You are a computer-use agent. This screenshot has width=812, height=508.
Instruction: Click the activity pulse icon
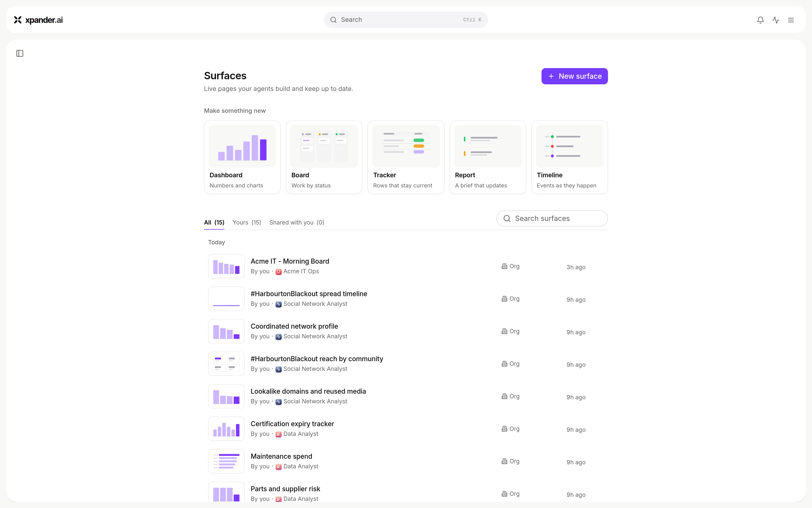click(x=775, y=20)
